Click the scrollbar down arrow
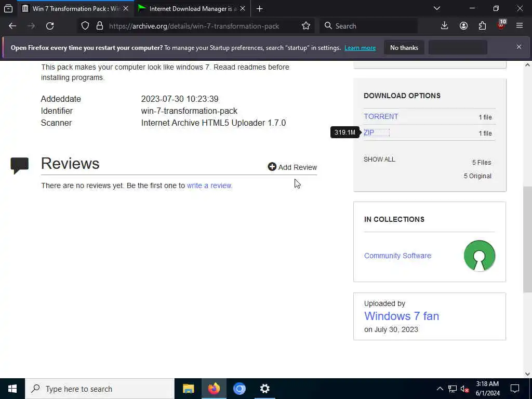The image size is (532, 399). [x=527, y=374]
